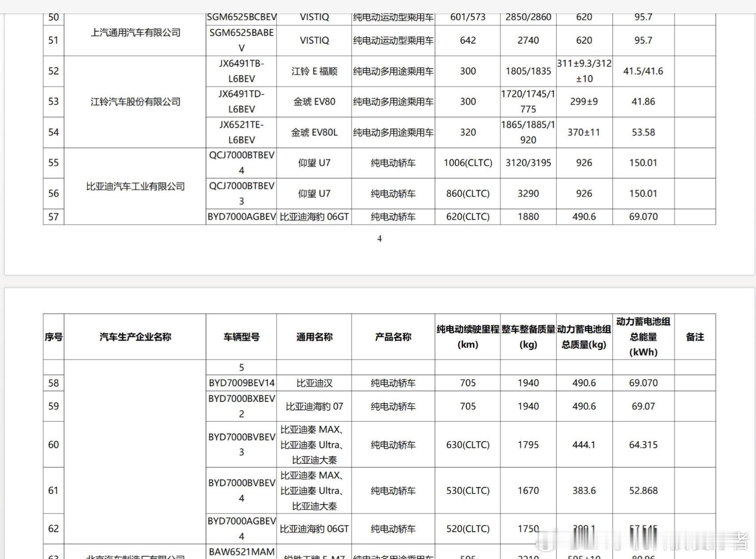The image size is (756, 559).
Task: Click the 动力蓄电池组总能量(kWh) header
Action: pyautogui.click(x=643, y=337)
